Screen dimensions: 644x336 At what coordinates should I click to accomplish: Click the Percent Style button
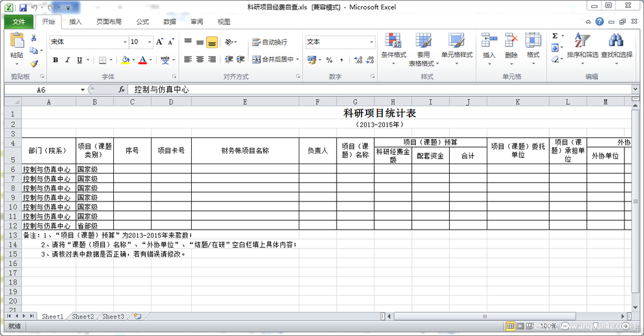click(x=329, y=60)
